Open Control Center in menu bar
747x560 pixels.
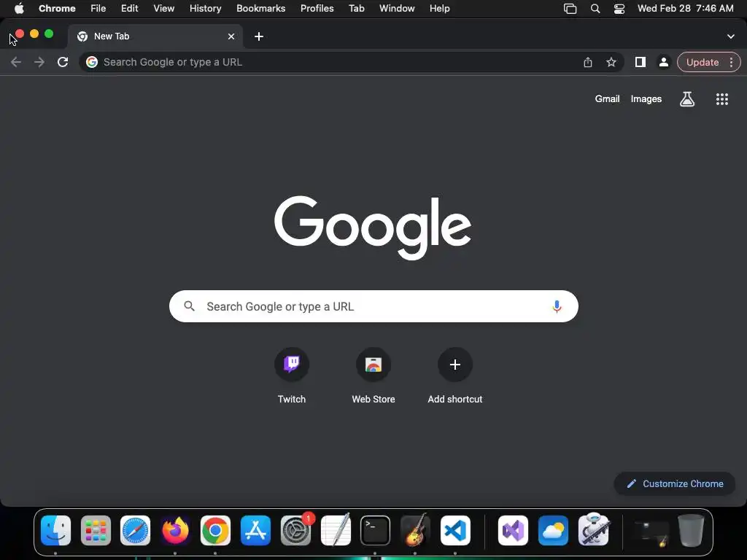[619, 9]
